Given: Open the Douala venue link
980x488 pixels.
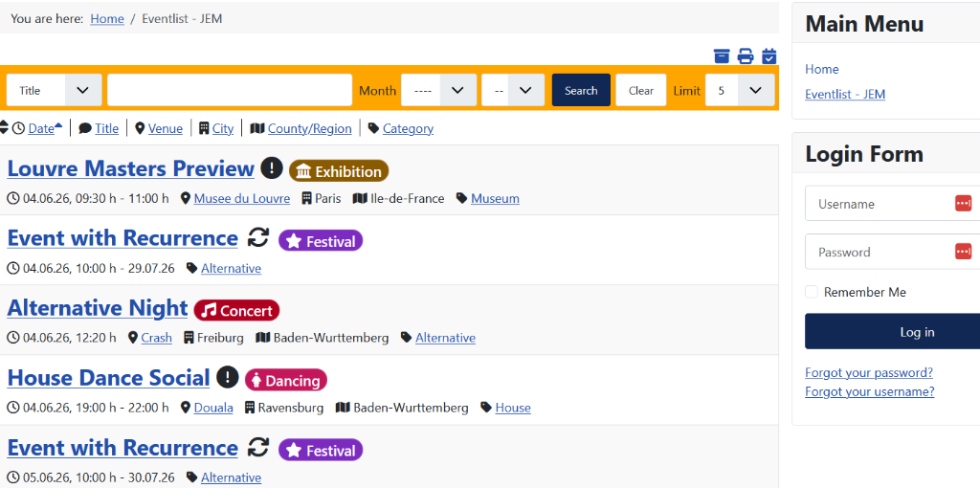Looking at the screenshot, I should click(213, 408).
